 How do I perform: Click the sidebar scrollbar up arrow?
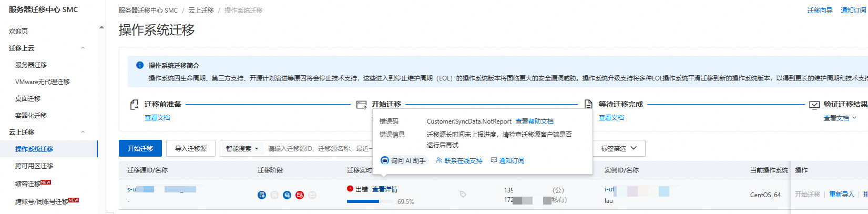(101, 27)
